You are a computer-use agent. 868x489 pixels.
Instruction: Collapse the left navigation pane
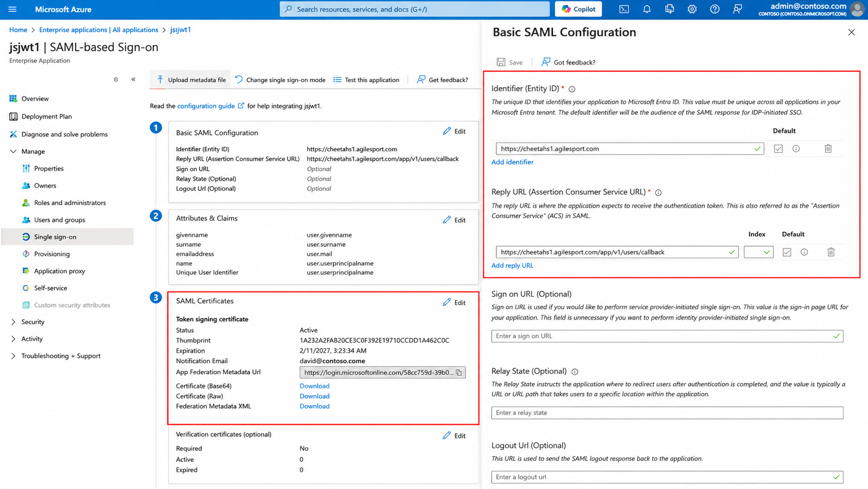[x=133, y=80]
